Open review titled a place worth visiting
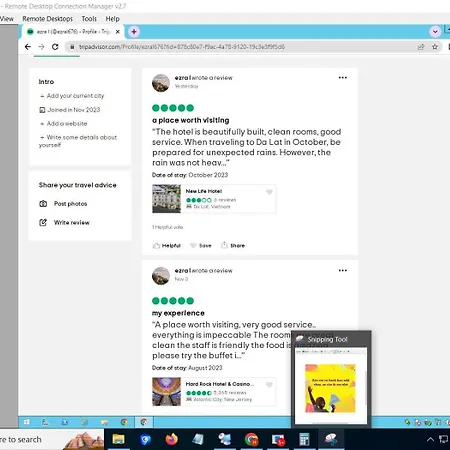Image resolution: width=450 pixels, height=450 pixels. pos(191,120)
